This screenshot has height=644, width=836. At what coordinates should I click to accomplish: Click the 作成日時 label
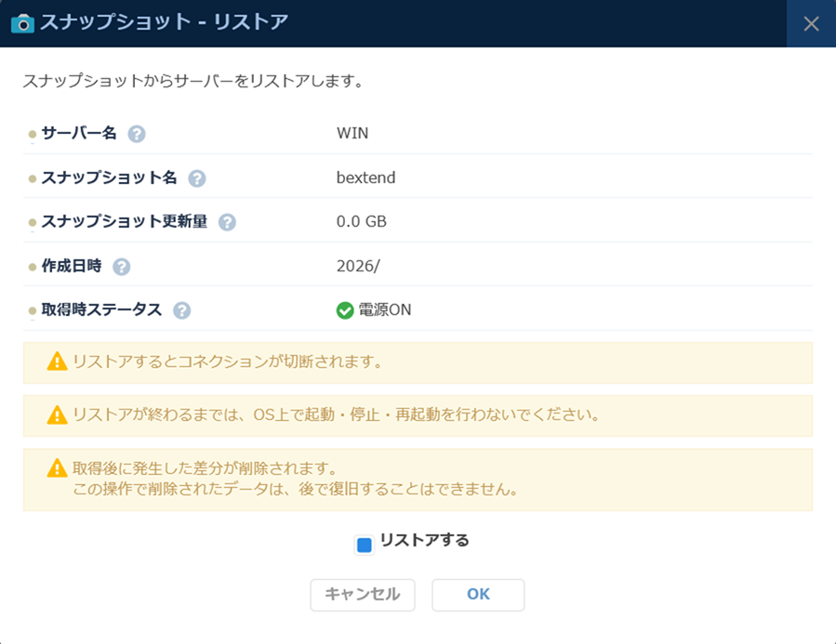click(72, 266)
